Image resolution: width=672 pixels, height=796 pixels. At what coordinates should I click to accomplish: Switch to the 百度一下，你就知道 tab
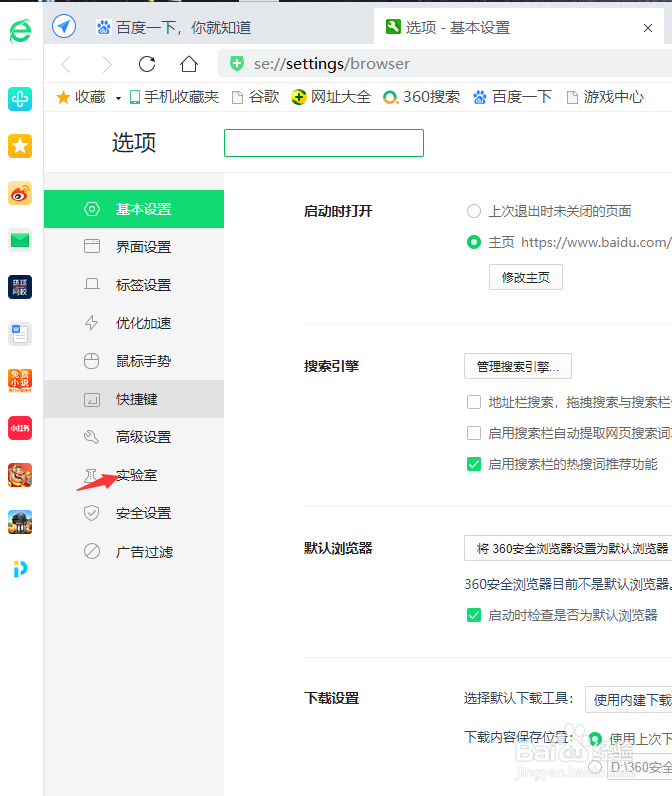click(174, 27)
